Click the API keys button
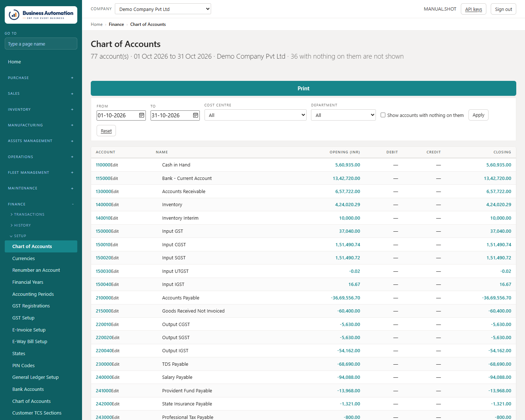Viewport: 525px width, 420px height. point(474,9)
